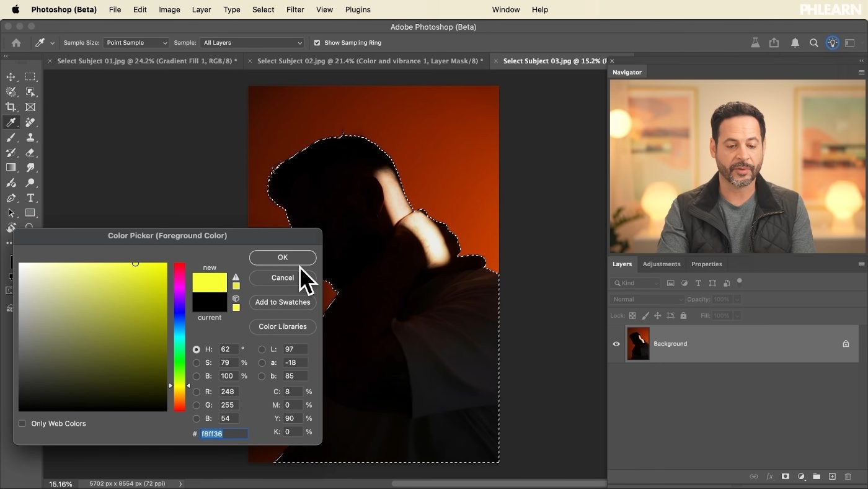
Task: Select the Eraser tool
Action: tap(30, 153)
